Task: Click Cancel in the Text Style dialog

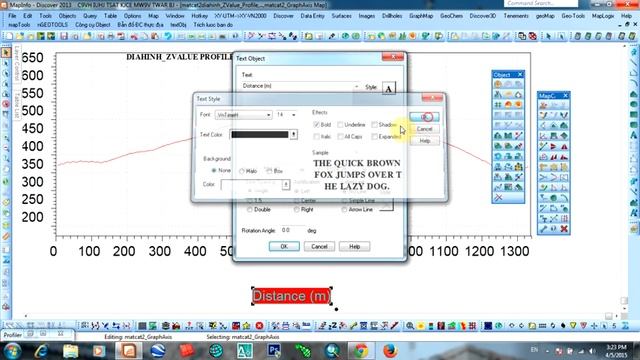Action: (424, 129)
